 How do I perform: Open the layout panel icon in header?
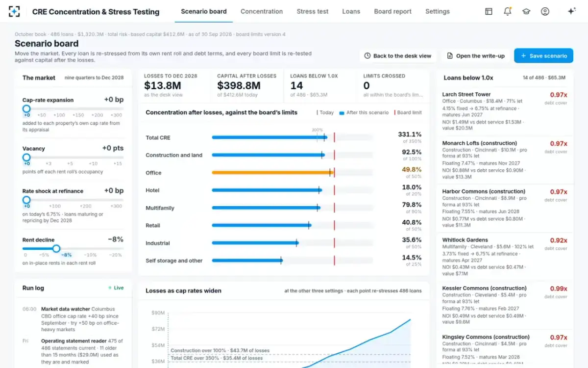pyautogui.click(x=489, y=11)
